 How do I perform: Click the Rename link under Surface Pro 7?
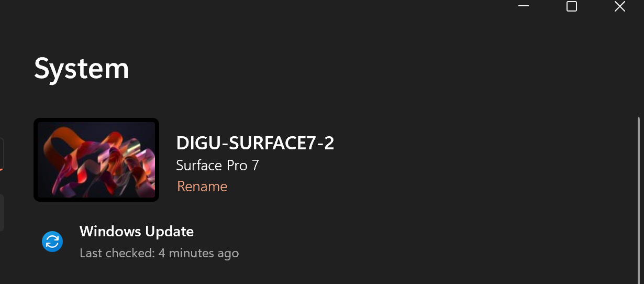pos(202,187)
